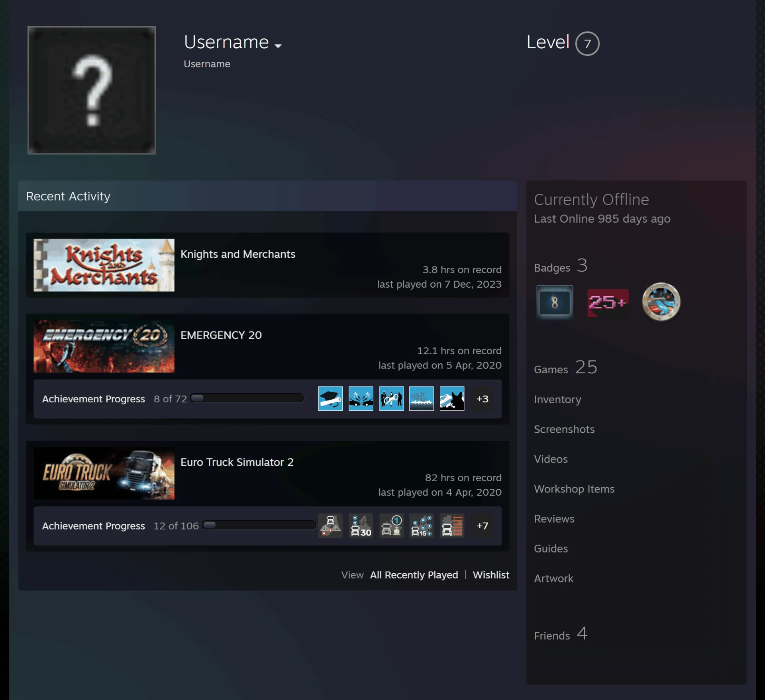Open Videos from the sidebar
The image size is (765, 700).
[551, 459]
